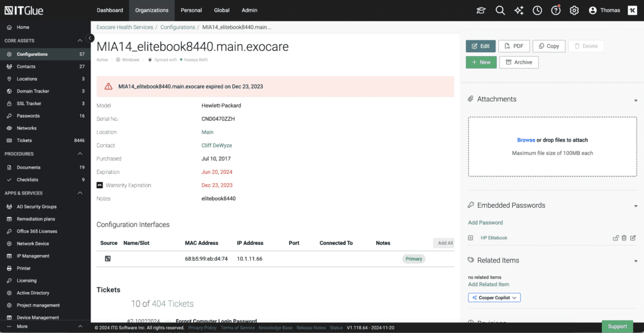
Task: Open the settings gear icon
Action: [574, 10]
